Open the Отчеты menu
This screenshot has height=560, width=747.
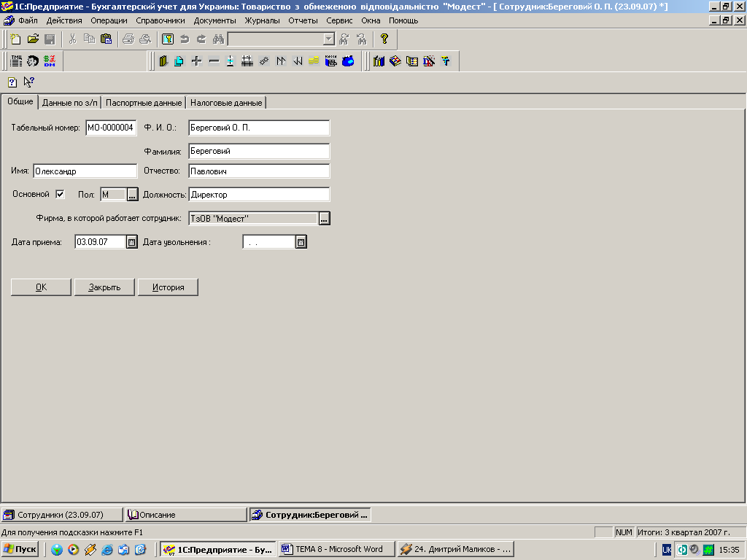tap(303, 20)
